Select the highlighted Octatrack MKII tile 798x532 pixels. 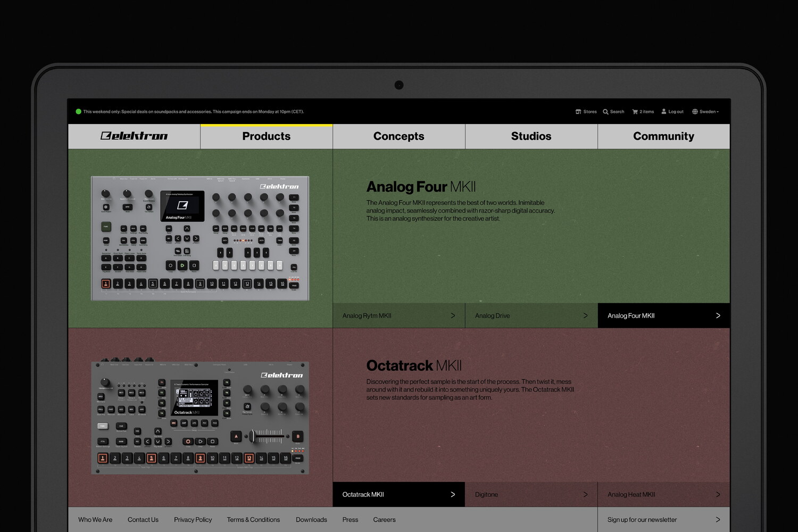tap(399, 494)
